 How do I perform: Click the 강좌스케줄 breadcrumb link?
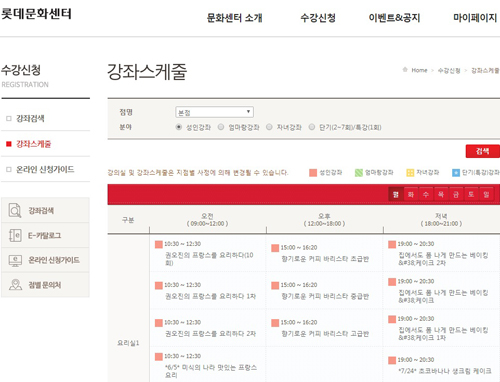[485, 70]
